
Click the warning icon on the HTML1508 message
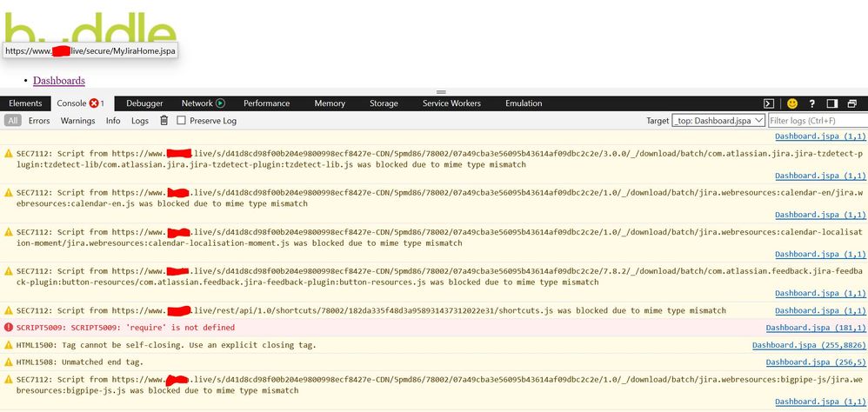point(9,362)
